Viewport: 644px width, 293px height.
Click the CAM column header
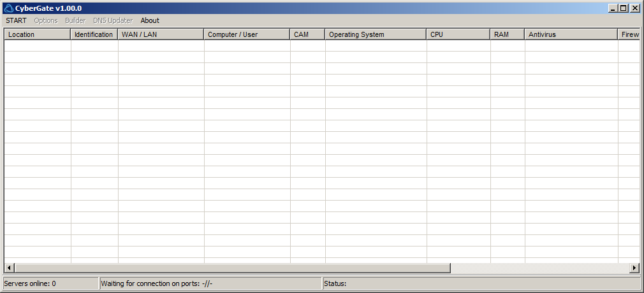307,34
